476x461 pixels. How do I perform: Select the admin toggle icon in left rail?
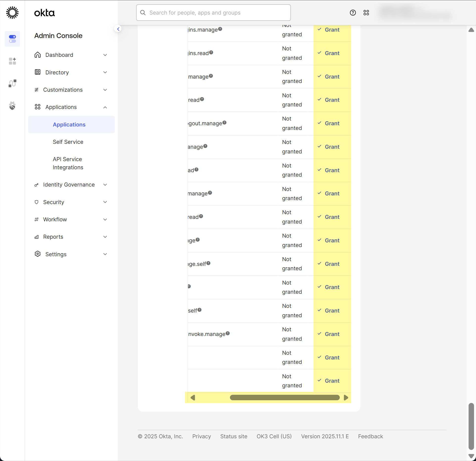click(x=12, y=39)
